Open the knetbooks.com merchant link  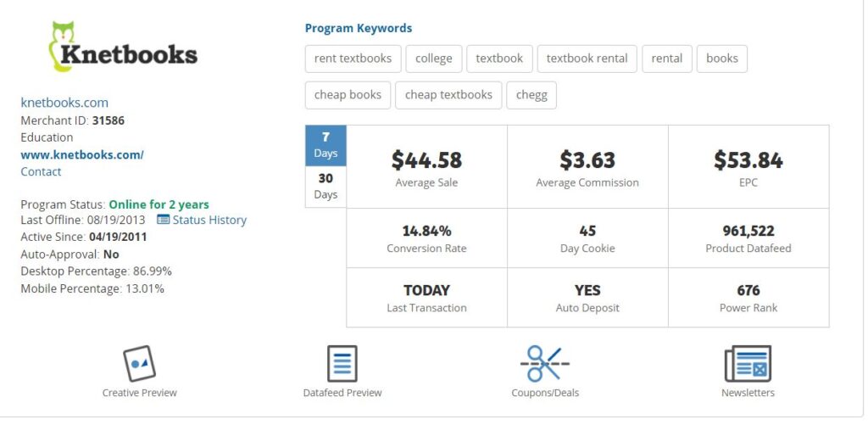pyautogui.click(x=64, y=103)
